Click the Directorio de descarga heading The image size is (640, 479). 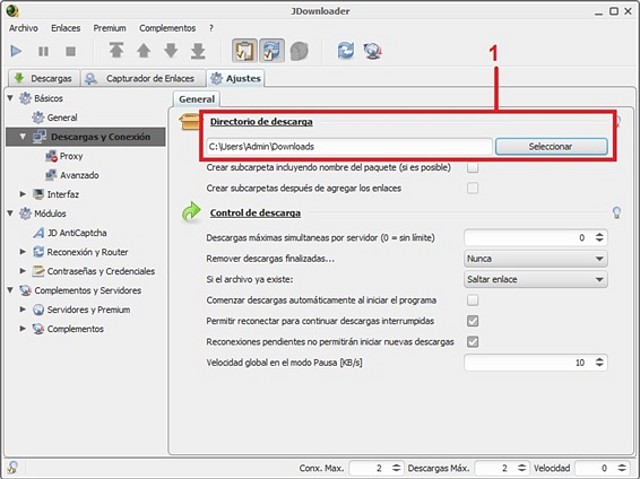coord(261,122)
